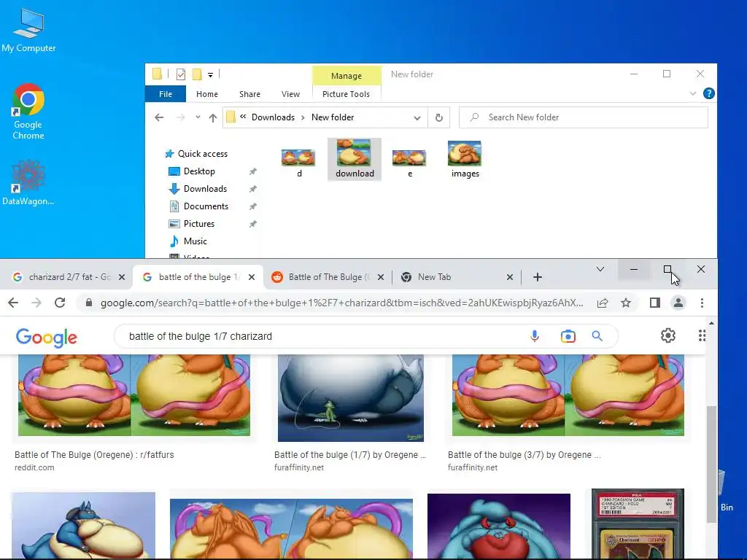Refresh the New folder view
747x560 pixels.
click(x=438, y=117)
